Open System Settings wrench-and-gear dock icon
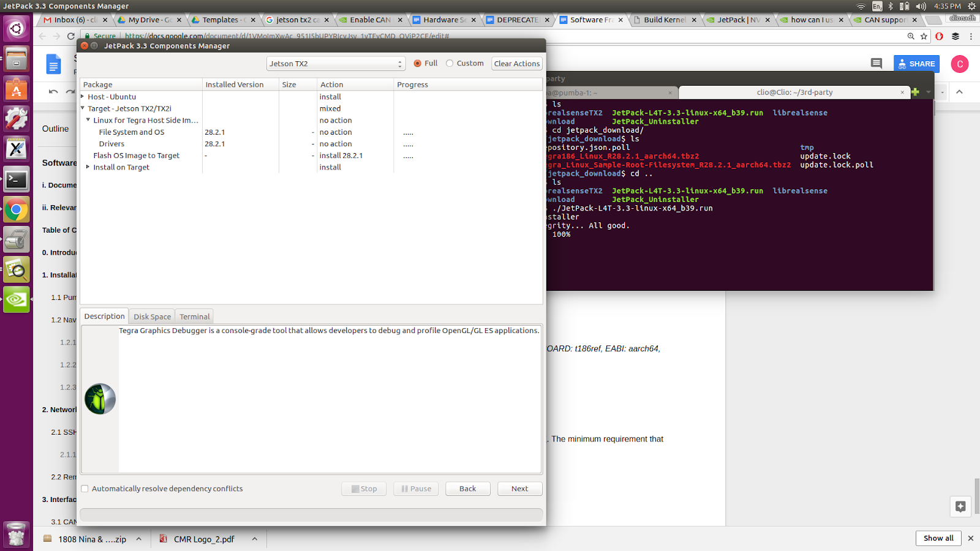Viewport: 980px width, 551px height. pos(17,119)
